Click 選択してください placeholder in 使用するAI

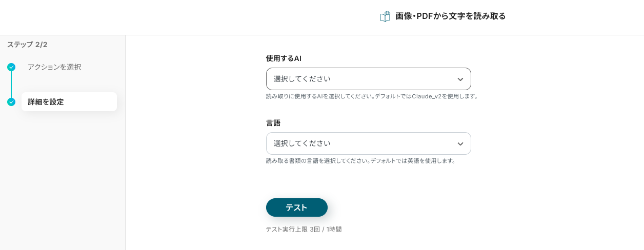point(302,79)
